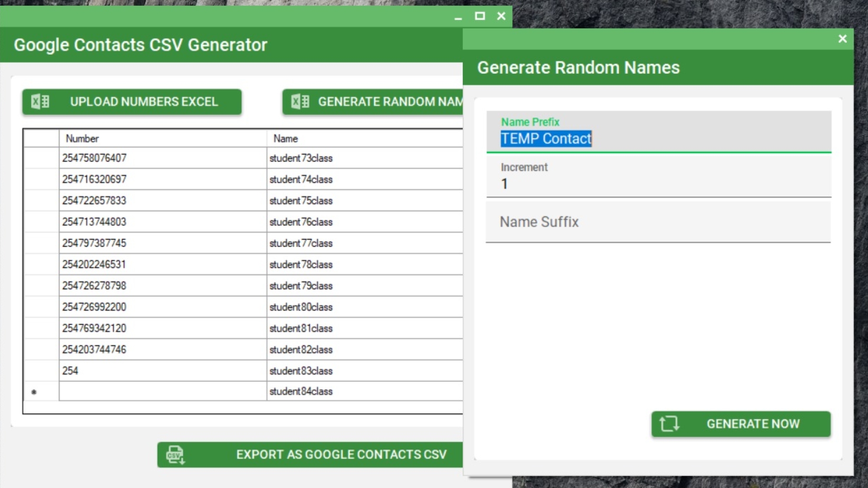
Task: Select name cell student77class
Action: [365, 243]
